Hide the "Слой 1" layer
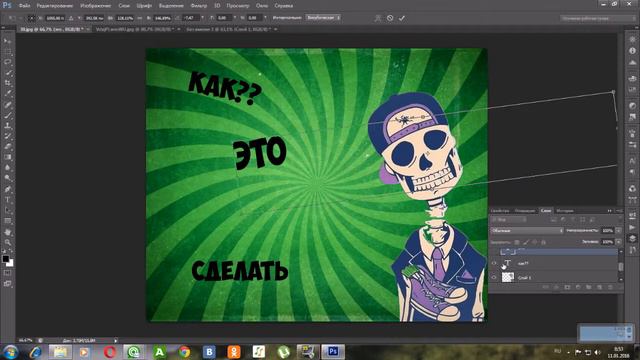 click(x=494, y=278)
